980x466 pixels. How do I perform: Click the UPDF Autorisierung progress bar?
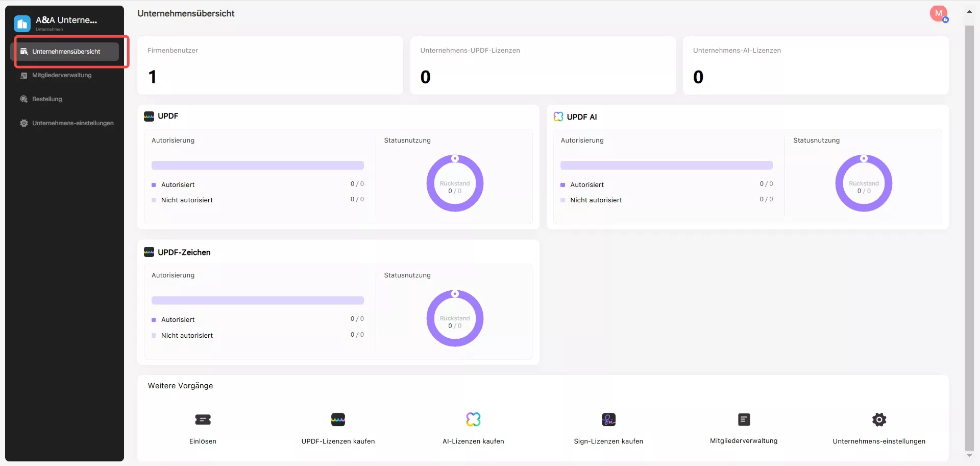click(x=258, y=166)
